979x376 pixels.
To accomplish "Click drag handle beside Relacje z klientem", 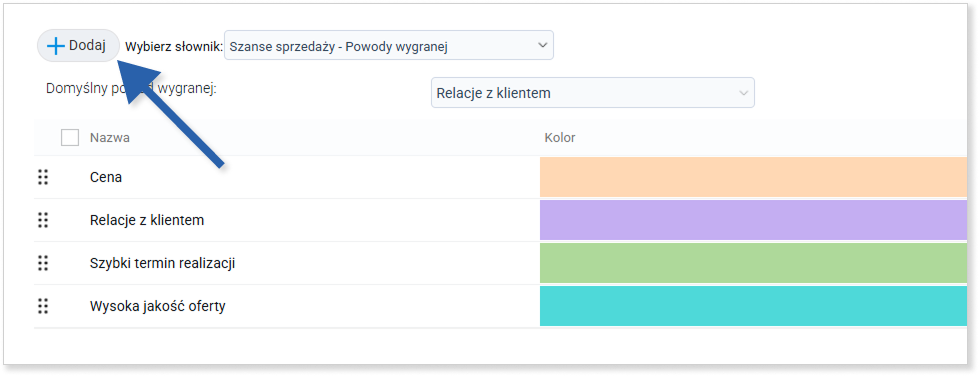I will click(42, 220).
